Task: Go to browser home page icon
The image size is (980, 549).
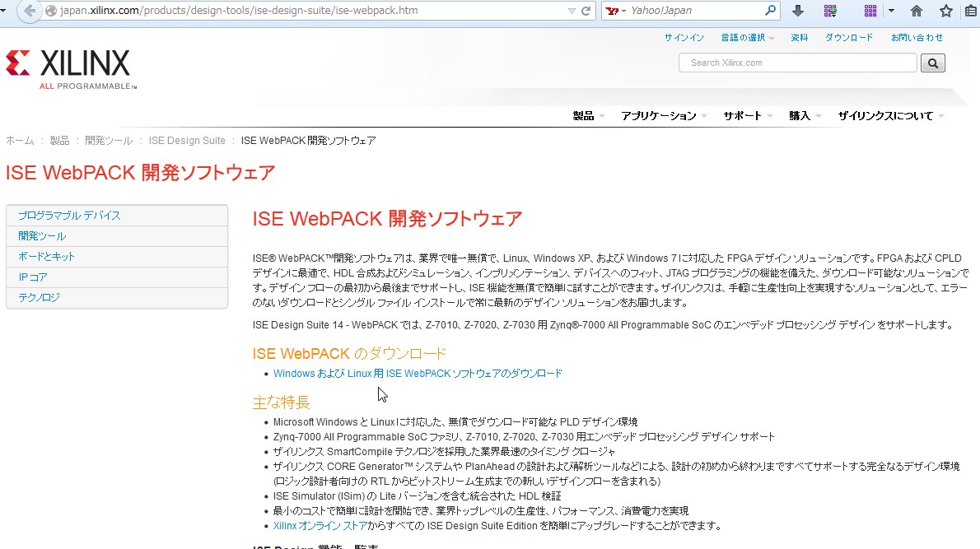Action: click(x=917, y=11)
